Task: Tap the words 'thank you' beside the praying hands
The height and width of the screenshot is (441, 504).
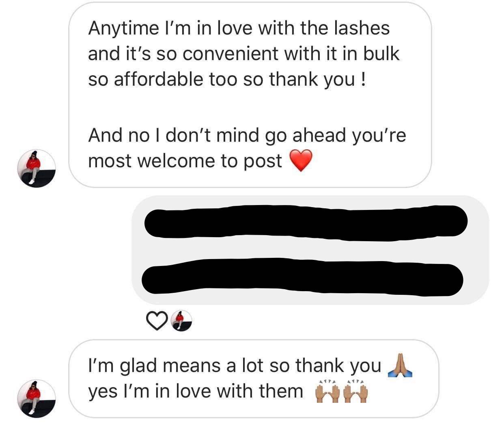Action: (338, 366)
